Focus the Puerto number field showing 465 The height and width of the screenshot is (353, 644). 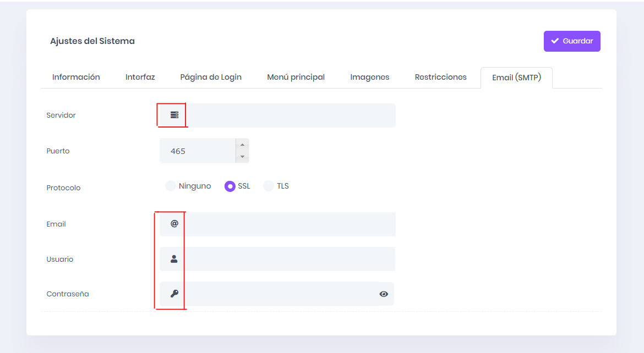click(x=198, y=151)
